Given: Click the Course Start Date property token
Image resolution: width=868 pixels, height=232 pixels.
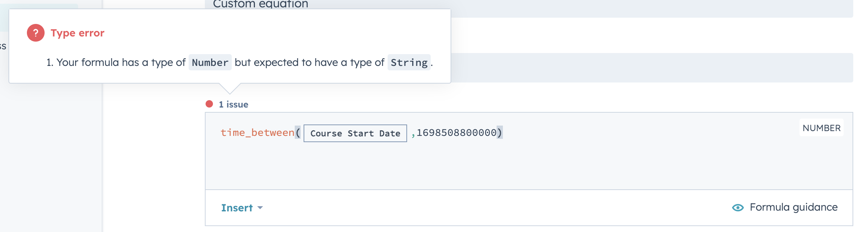Looking at the screenshot, I should (x=355, y=133).
